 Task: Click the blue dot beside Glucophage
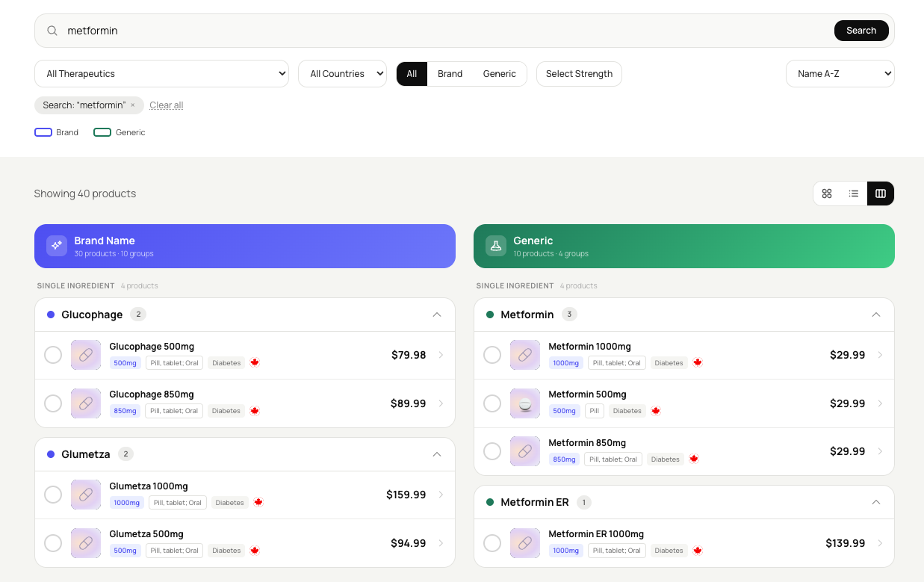(51, 315)
